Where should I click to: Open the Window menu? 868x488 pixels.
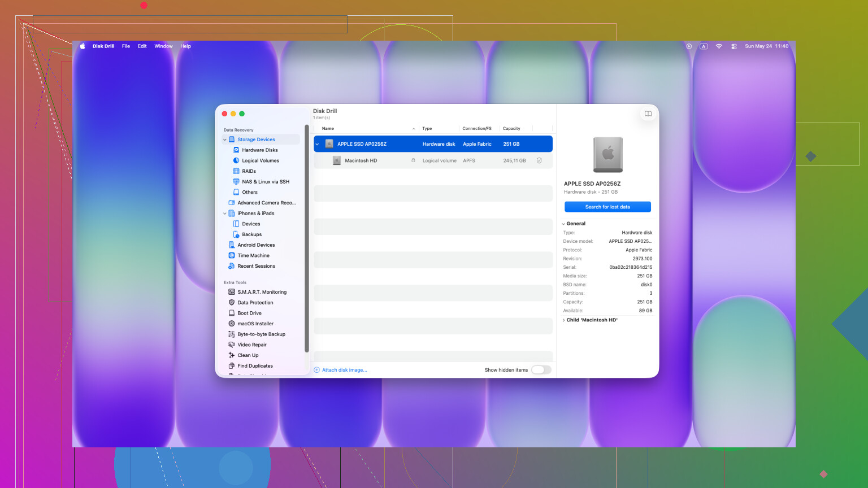(163, 46)
